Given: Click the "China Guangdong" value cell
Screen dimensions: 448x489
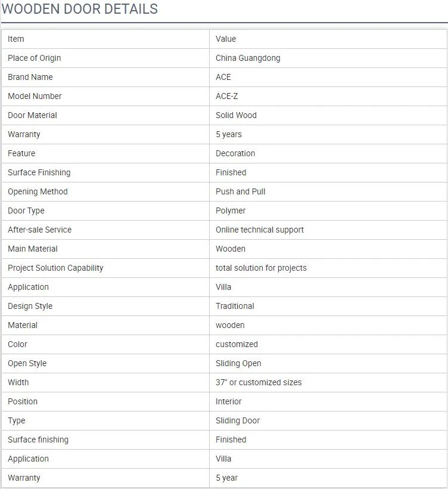Looking at the screenshot, I should pos(248,58).
